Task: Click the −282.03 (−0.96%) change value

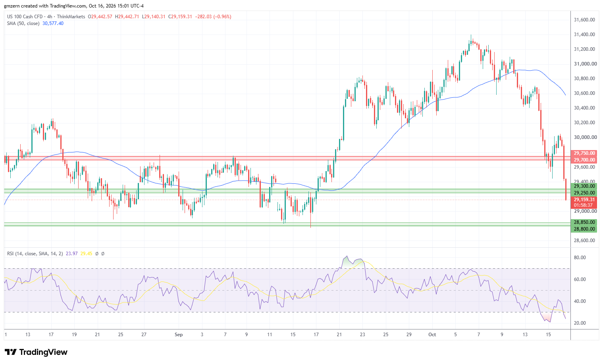Action: pos(213,17)
